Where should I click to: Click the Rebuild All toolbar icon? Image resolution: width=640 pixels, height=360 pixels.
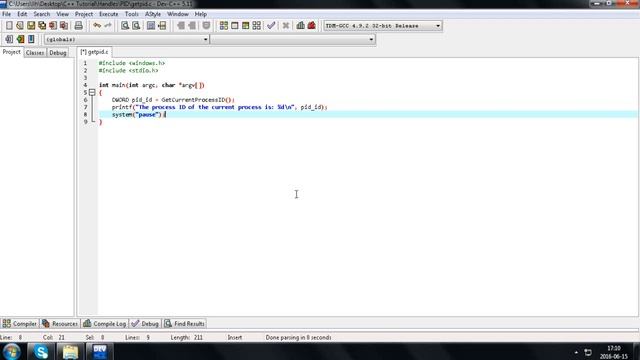coord(256,26)
